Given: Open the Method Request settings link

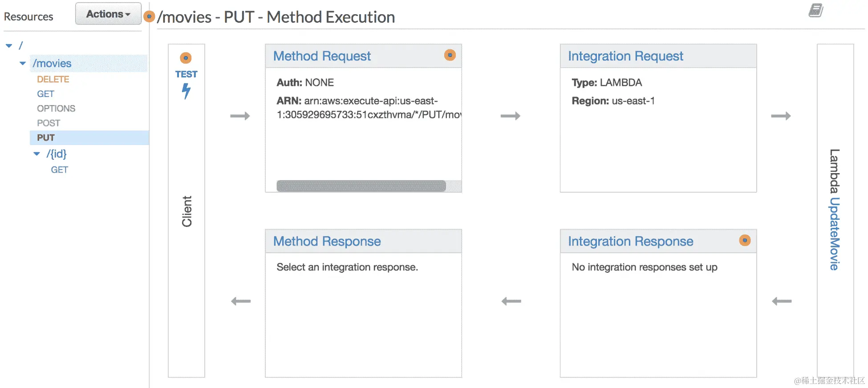Looking at the screenshot, I should click(321, 56).
